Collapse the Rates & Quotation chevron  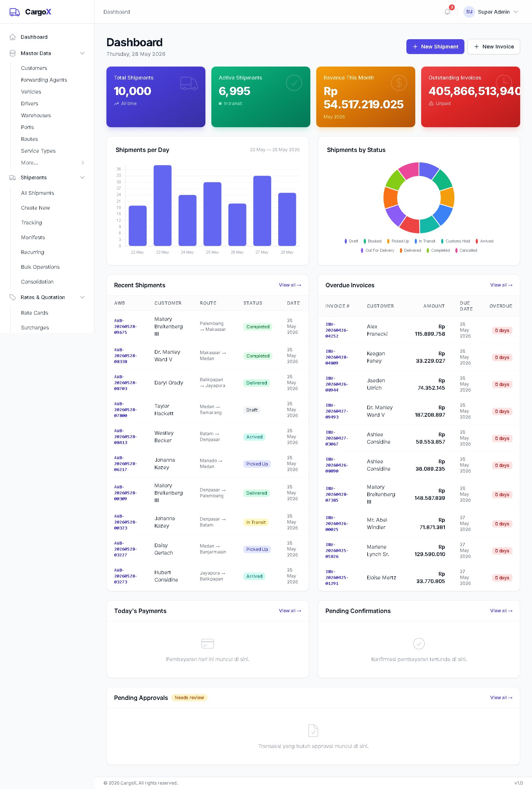click(82, 297)
